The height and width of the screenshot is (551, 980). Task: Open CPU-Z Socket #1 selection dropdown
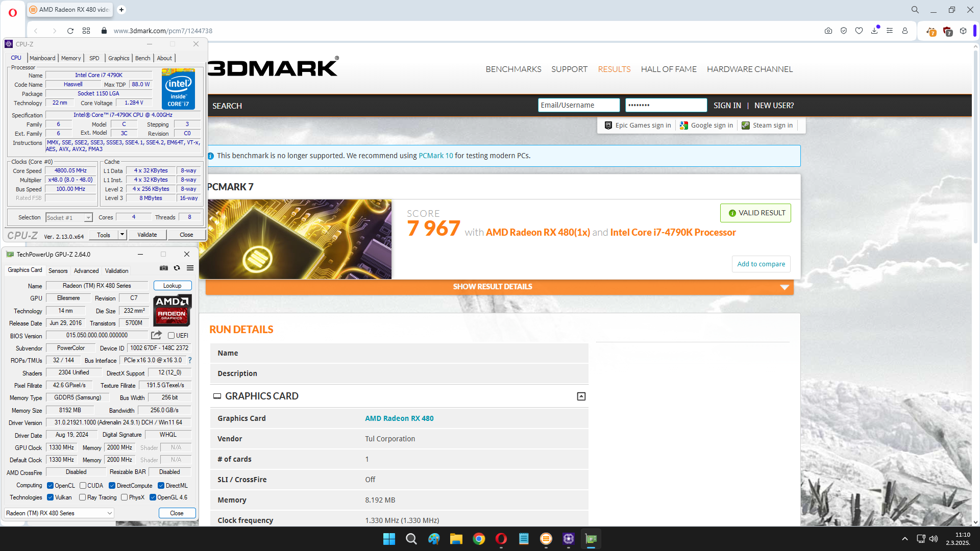(69, 218)
